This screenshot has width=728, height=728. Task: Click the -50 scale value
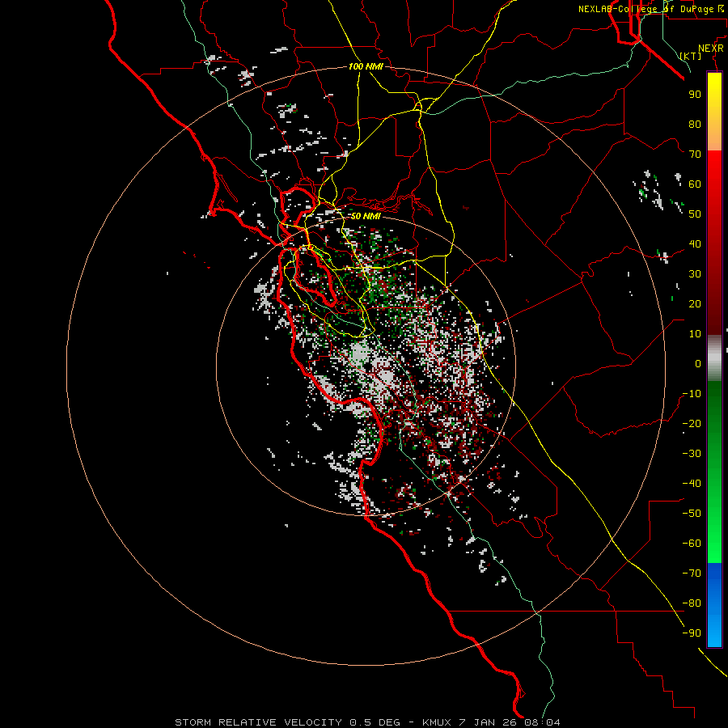tap(692, 514)
